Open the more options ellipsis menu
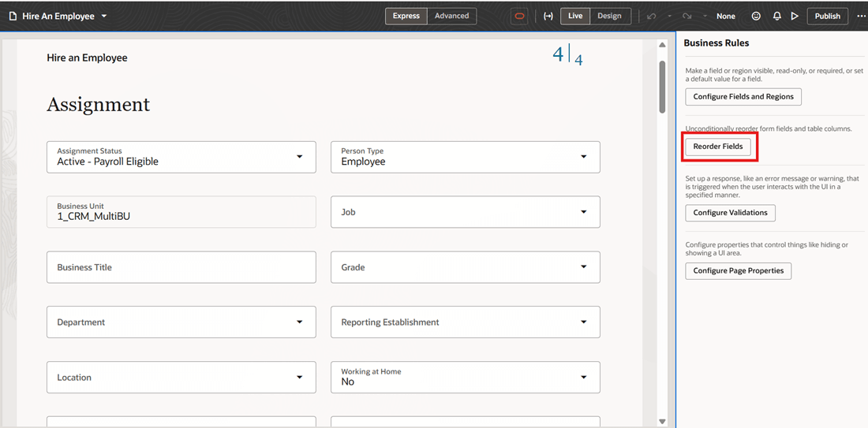This screenshot has height=428, width=868. (861, 16)
